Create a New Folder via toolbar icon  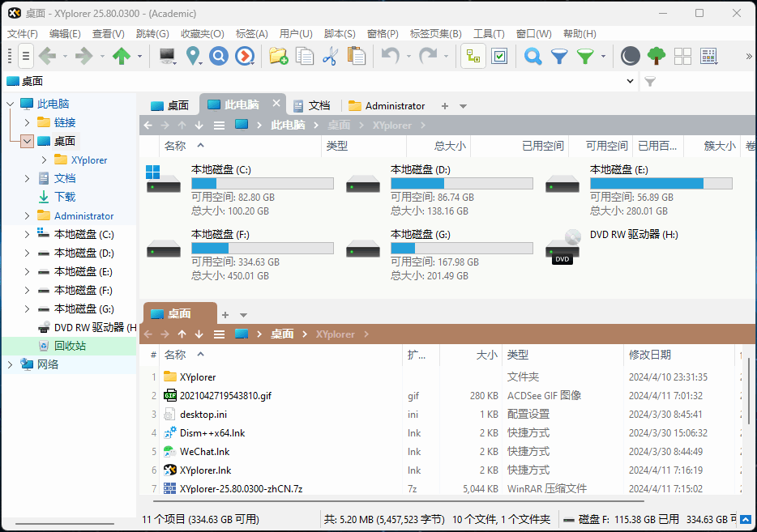tap(279, 56)
